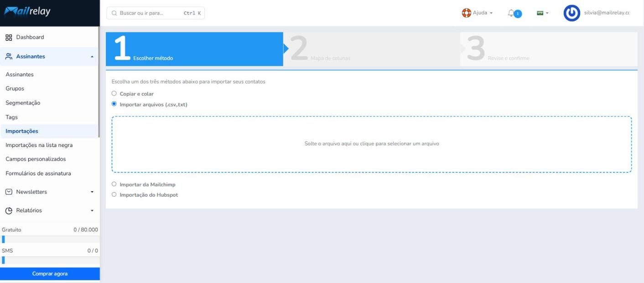Click the Assinantes people icon
The height and width of the screenshot is (283, 644).
pyautogui.click(x=9, y=57)
